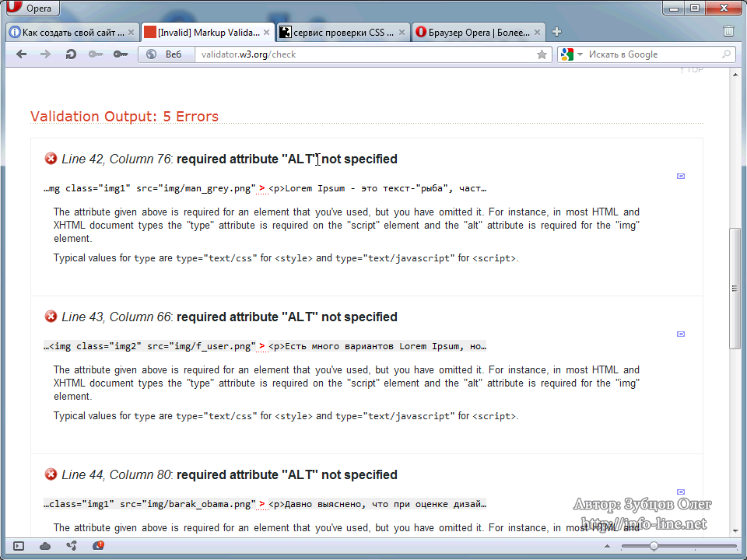Viewport: 747px width, 560px height.
Task: Close the Как создать свой сайт tab
Action: pyautogui.click(x=131, y=33)
